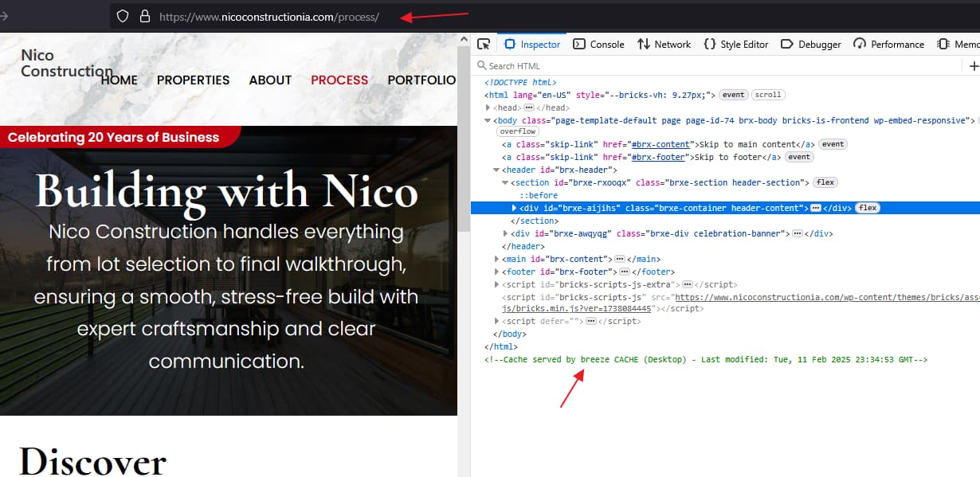
Task: Select the closing </html> tag row
Action: [x=501, y=346]
